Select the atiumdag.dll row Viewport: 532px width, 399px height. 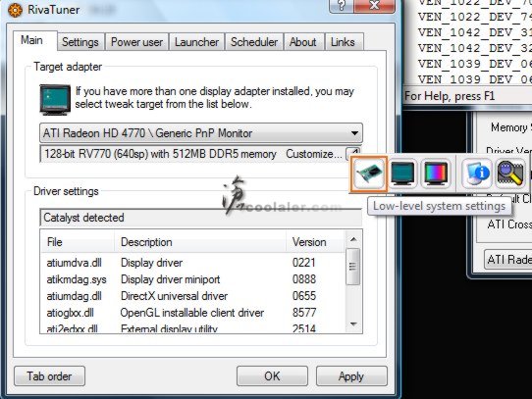[x=192, y=296]
